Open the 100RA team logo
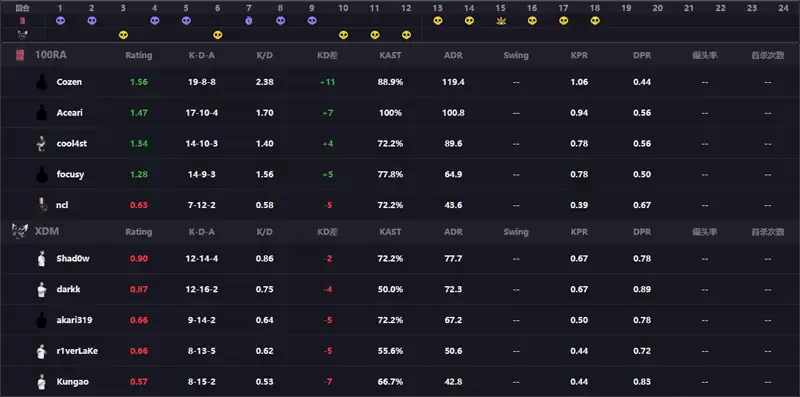800x397 pixels. pos(20,55)
